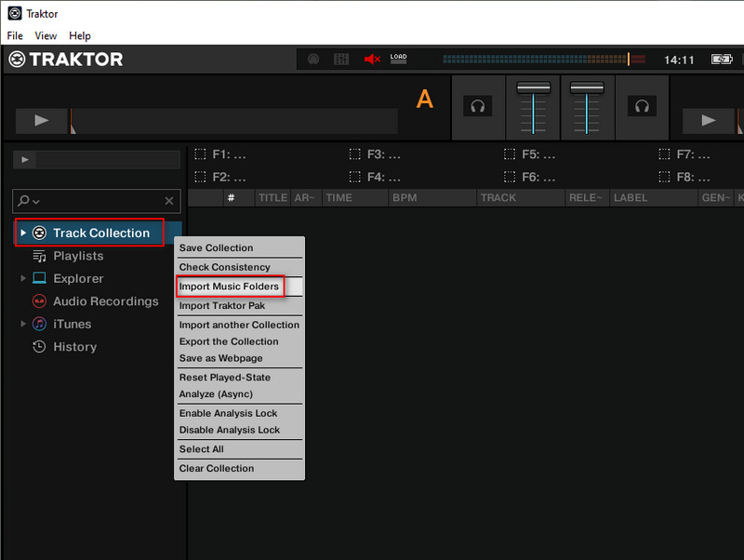Open the View menu
Screen dimensions: 744x560
46,35
